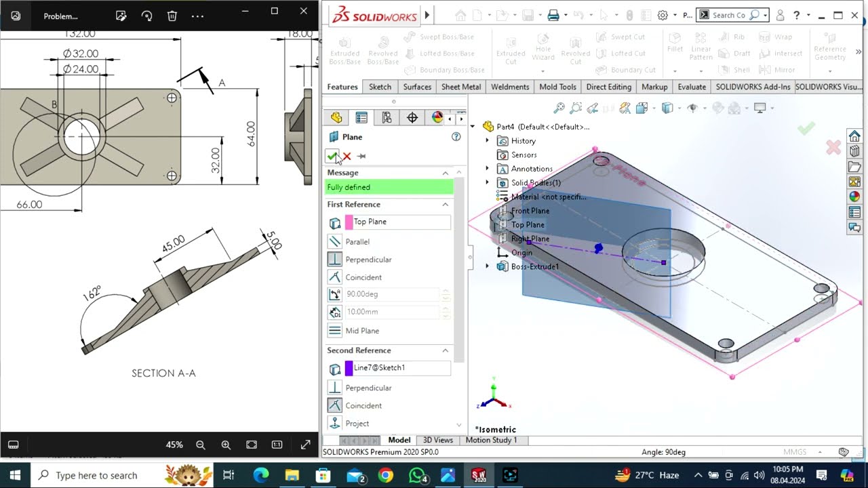Confirm the plane with green checkmark
The height and width of the screenshot is (488, 868).
pyautogui.click(x=332, y=156)
